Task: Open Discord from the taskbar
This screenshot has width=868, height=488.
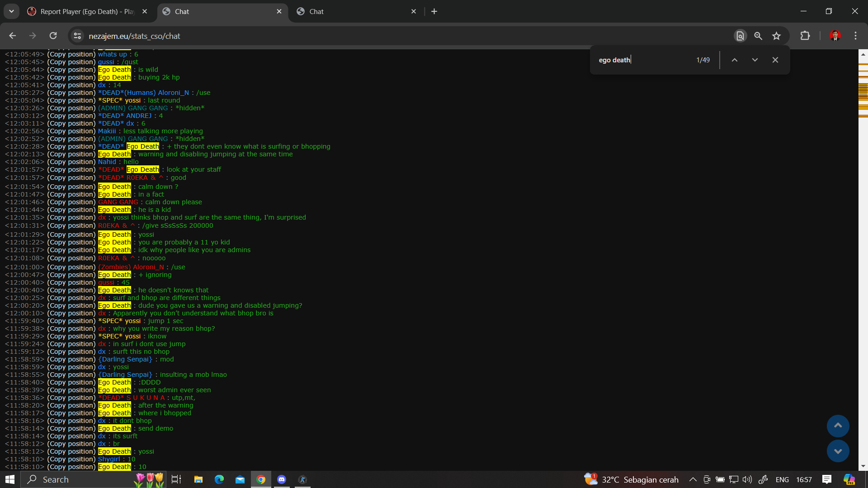Action: tap(282, 479)
